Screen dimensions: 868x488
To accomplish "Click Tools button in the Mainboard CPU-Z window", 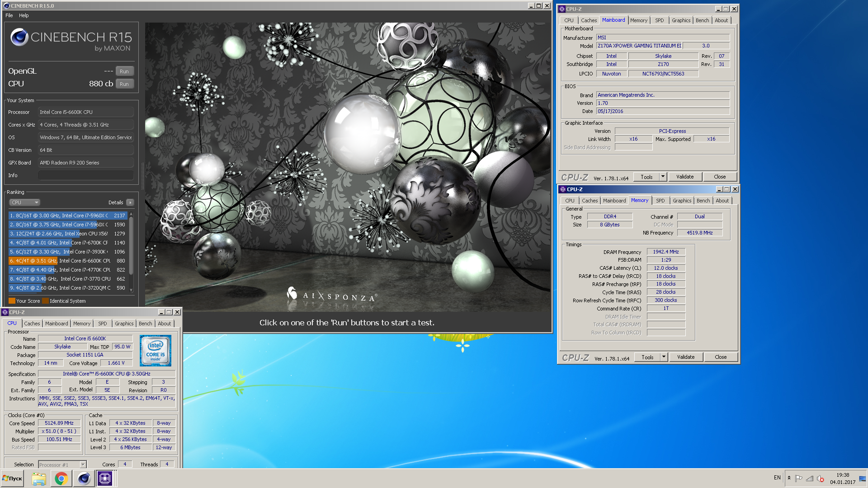I will pos(646,177).
